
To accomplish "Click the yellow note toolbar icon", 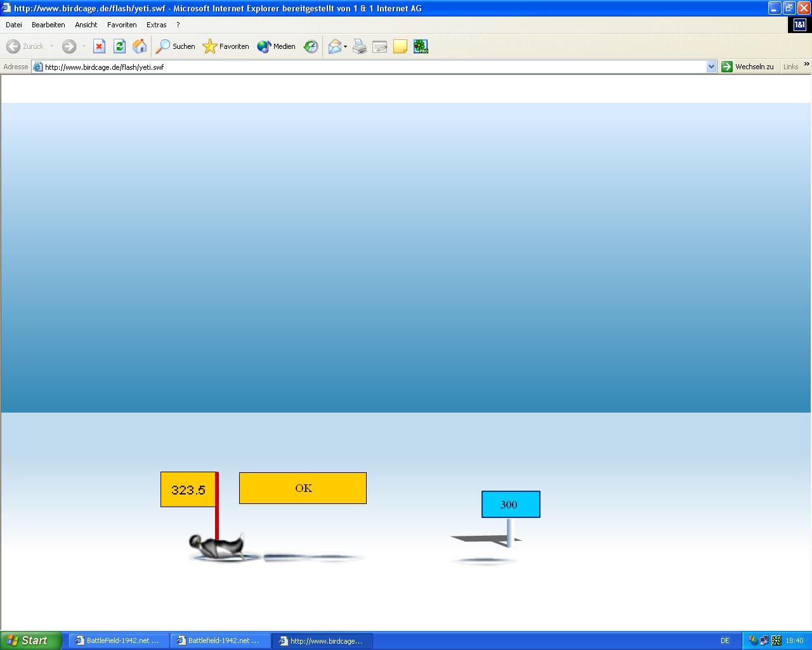I will pyautogui.click(x=400, y=46).
